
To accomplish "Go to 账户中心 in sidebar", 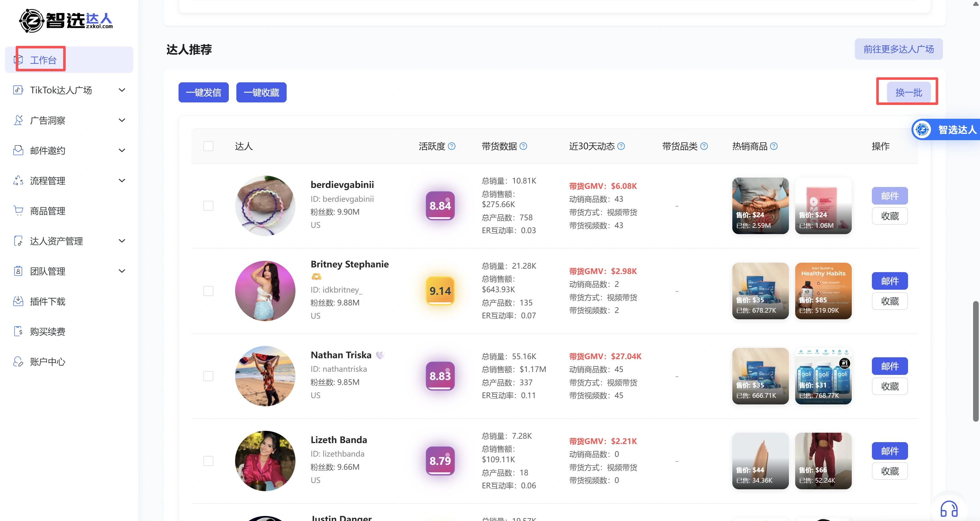I will (x=47, y=362).
